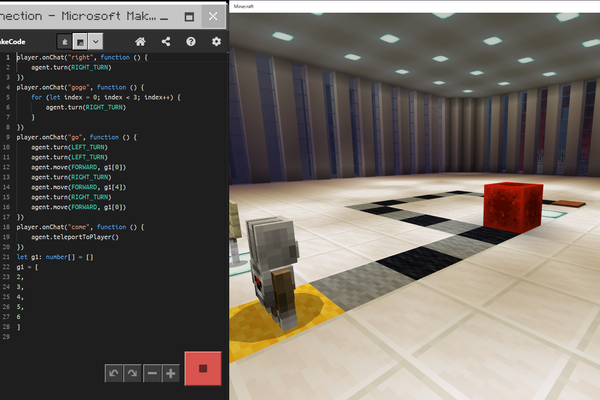Open the settings gear menu

[216, 41]
